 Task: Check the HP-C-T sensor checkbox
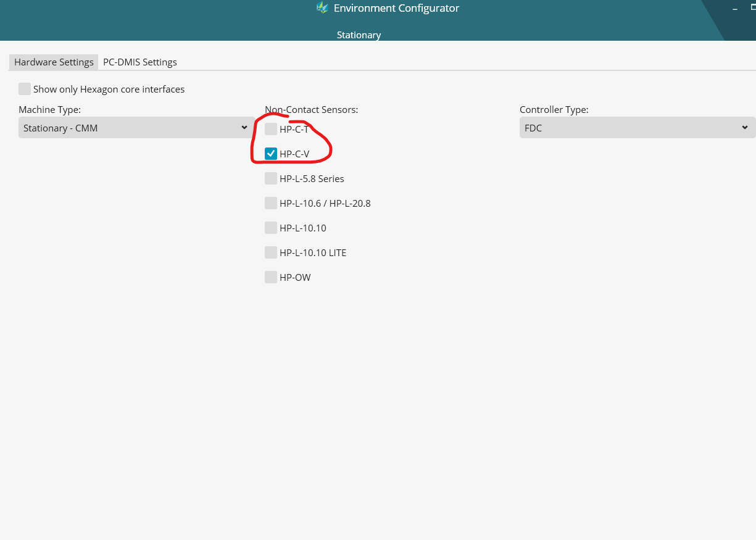click(271, 129)
